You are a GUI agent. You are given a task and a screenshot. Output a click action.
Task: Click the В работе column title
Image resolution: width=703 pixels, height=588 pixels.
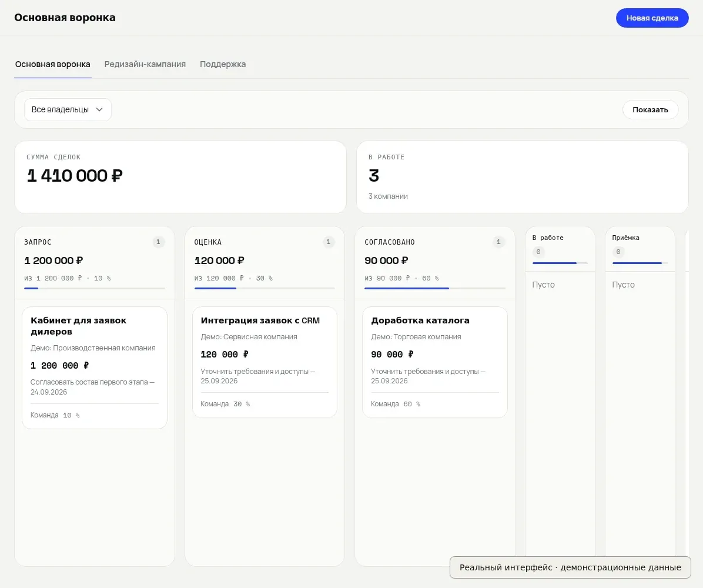[x=548, y=238]
